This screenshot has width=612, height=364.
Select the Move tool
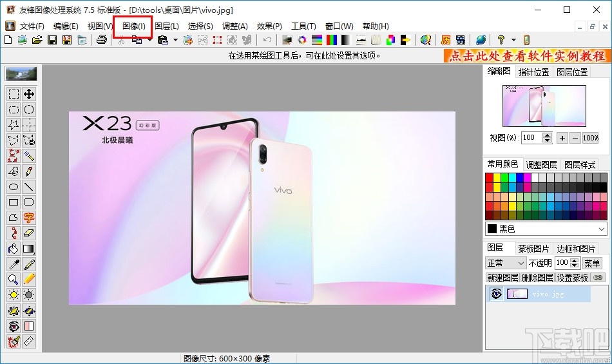click(29, 94)
